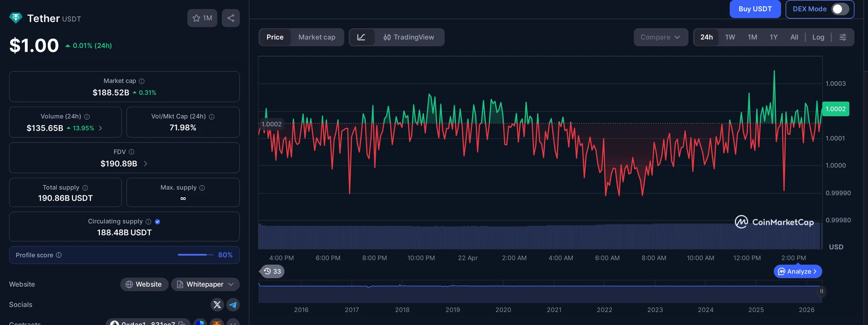Expand FDV details chevron
Viewport: 868px width, 325px height.
pyautogui.click(x=146, y=164)
